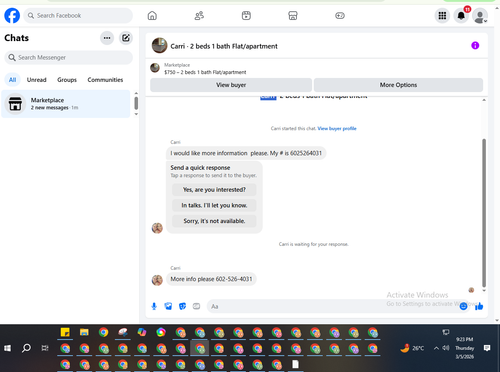The width and height of the screenshot is (500, 372).
Task: Open the account profile dropdown
Action: 480,16
